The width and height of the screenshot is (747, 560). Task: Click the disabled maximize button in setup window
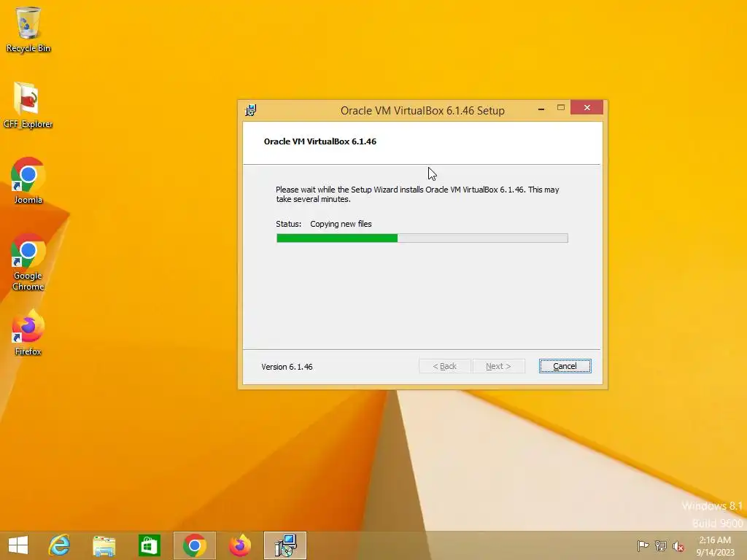tap(561, 108)
